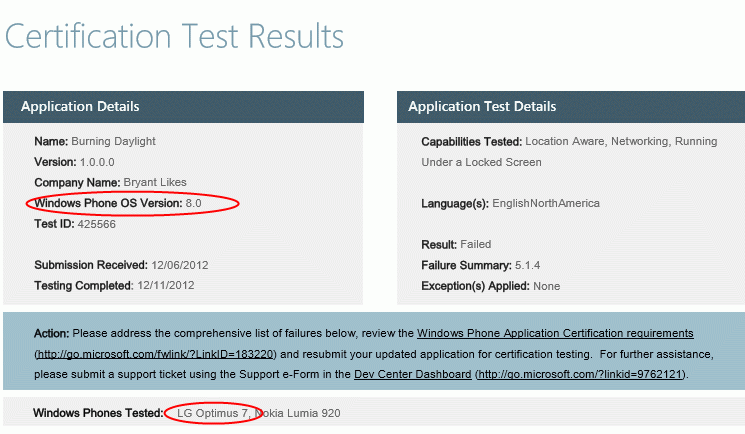The width and height of the screenshot is (745, 434).
Task: Click the Submission Received date 12/06/2012
Action: click(180, 265)
